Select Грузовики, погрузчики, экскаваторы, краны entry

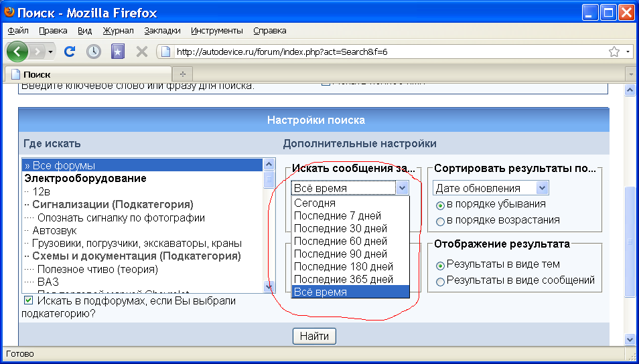click(143, 244)
